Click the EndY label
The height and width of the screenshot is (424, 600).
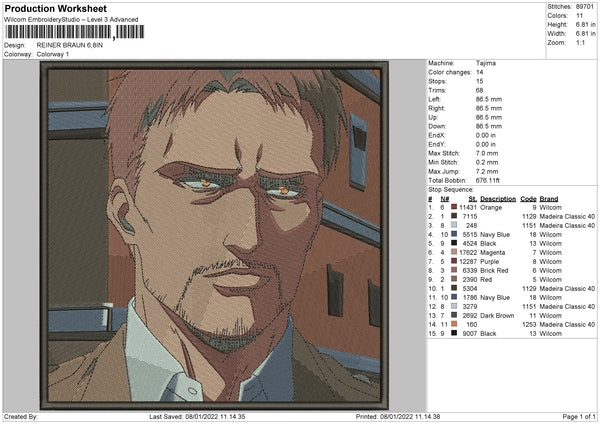[x=437, y=144]
